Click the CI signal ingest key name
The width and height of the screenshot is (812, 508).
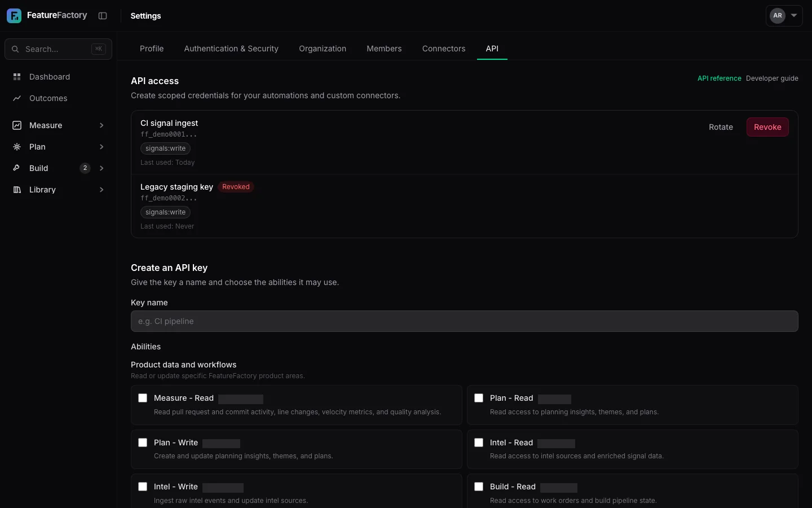click(169, 123)
